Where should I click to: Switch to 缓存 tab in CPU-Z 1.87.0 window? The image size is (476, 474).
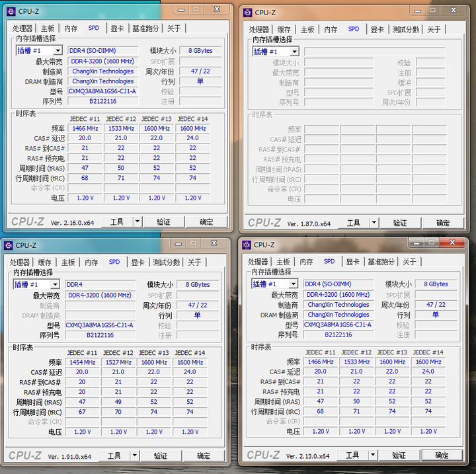pos(284,30)
